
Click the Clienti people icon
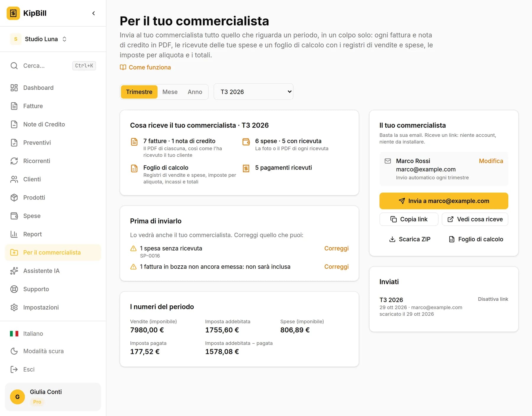[14, 179]
